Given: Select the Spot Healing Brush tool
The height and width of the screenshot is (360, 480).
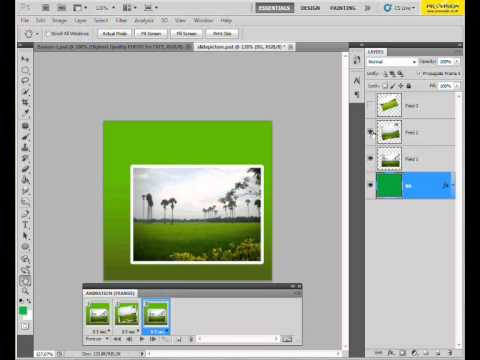Looking at the screenshot, I should [25, 126].
